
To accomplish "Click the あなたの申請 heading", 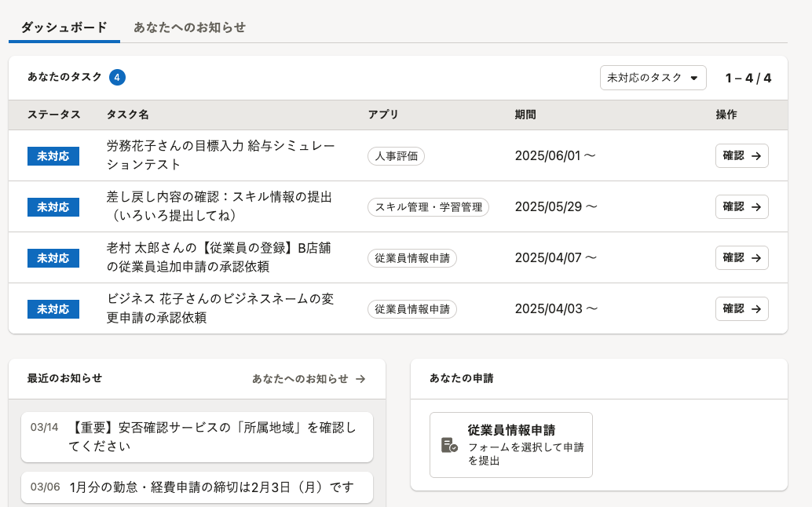I will pyautogui.click(x=462, y=378).
